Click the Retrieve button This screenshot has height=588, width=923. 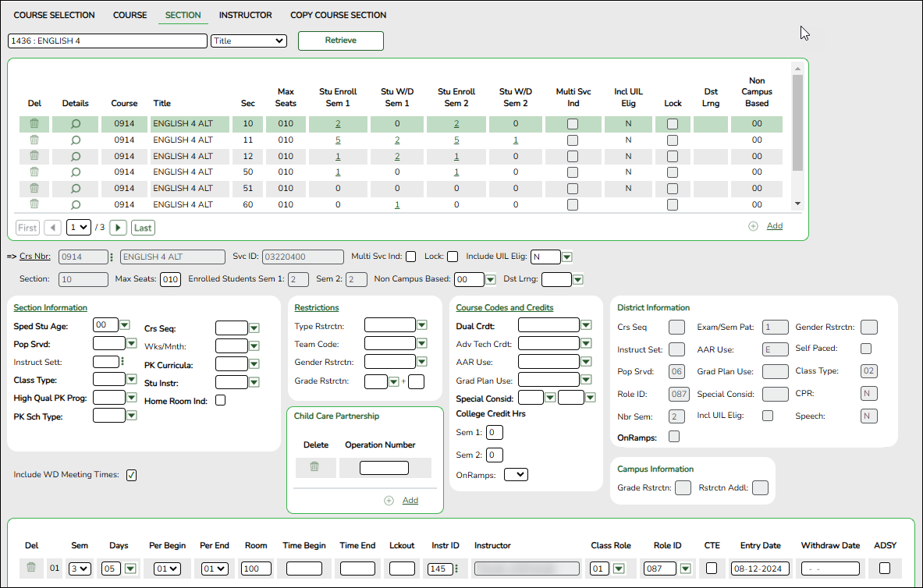[x=340, y=41]
